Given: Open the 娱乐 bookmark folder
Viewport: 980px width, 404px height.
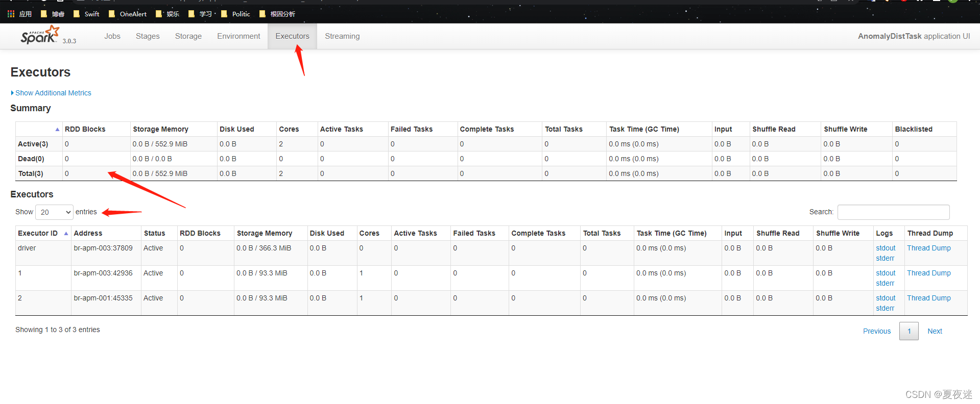Looking at the screenshot, I should tap(168, 14).
